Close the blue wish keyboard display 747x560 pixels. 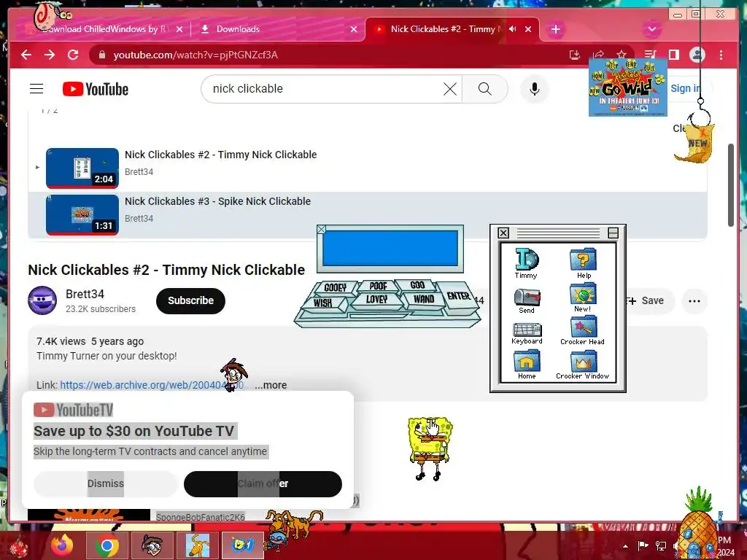[322, 230]
